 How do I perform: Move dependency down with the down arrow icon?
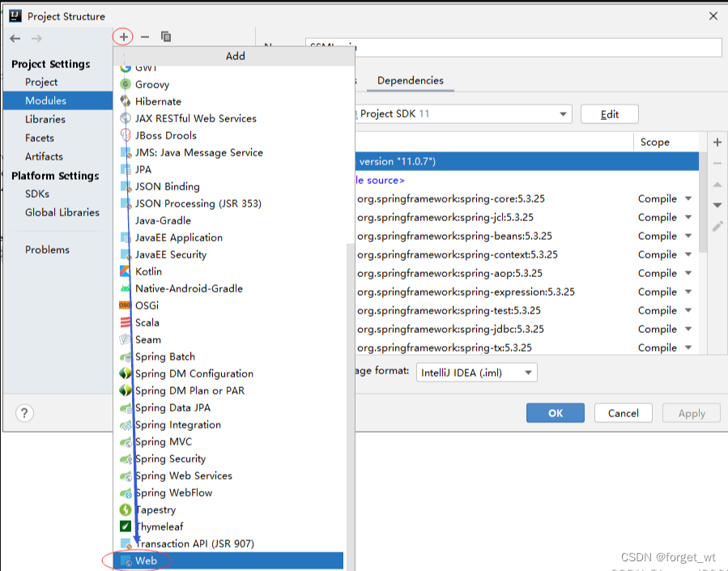tap(717, 205)
